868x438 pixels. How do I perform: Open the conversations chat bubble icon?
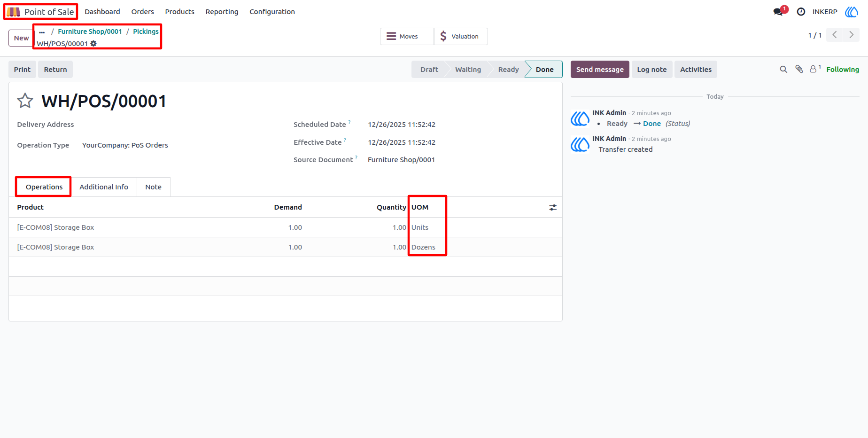[778, 12]
